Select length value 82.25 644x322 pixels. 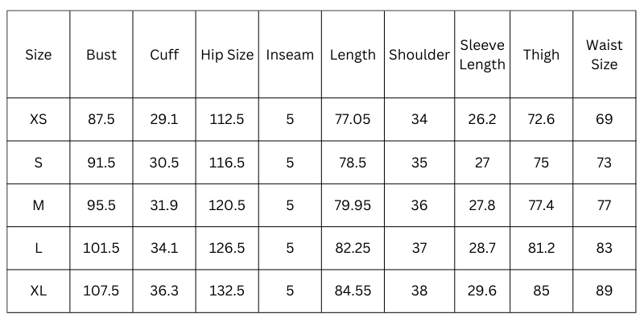tap(353, 248)
